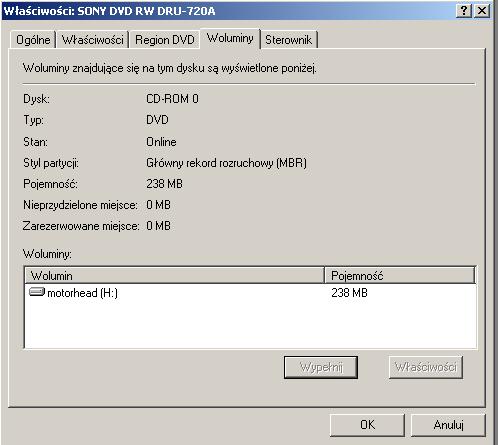Click the CD-ROM 0 disk value
Viewport: 498px width, 445px height.
(x=172, y=99)
